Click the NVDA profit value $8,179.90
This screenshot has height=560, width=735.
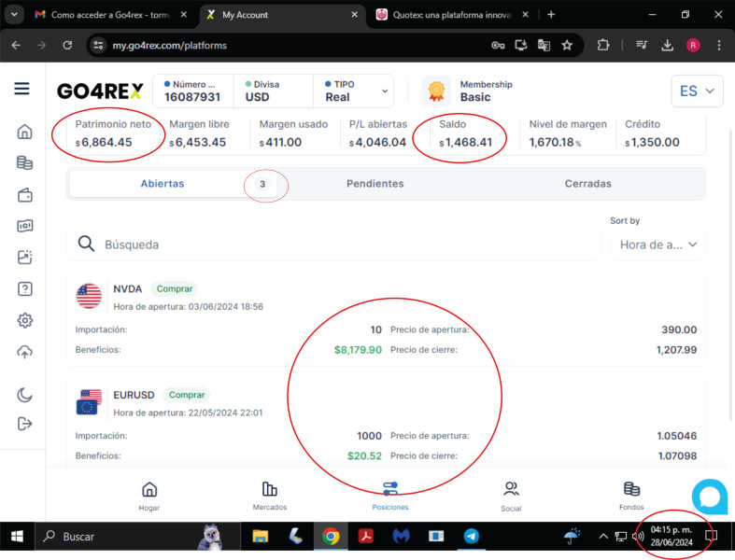tap(358, 350)
